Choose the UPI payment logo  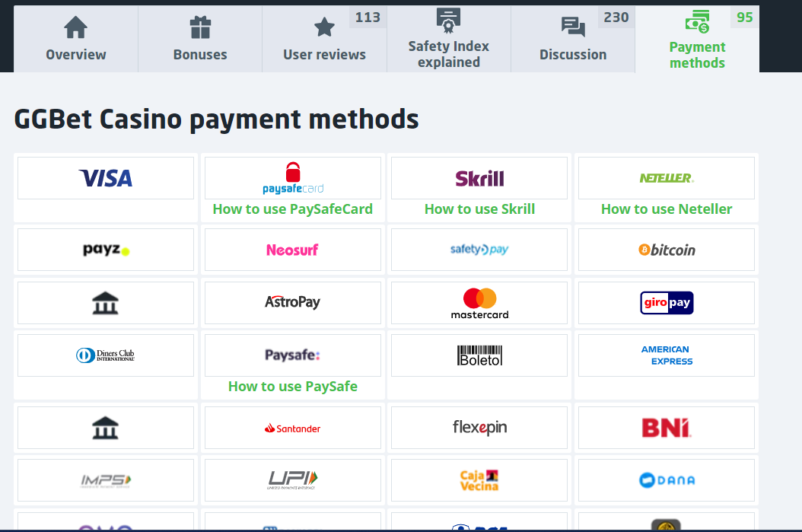(x=293, y=480)
